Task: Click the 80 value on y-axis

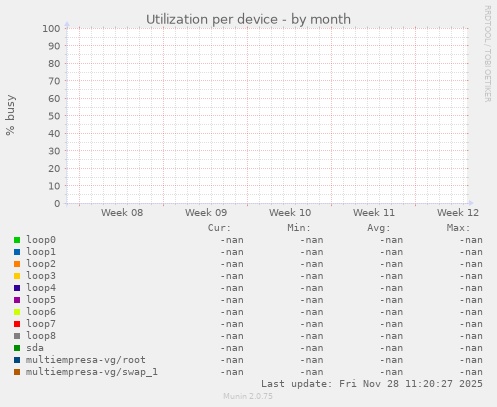Action: [x=54, y=64]
